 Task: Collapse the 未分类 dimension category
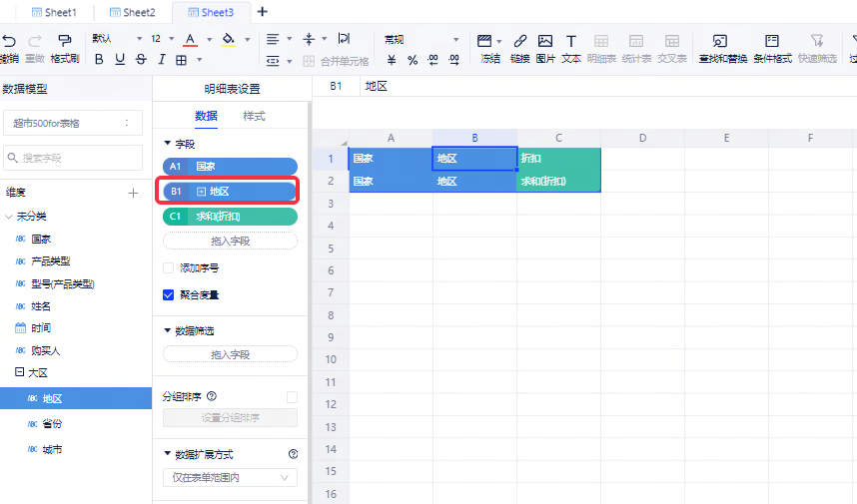[x=9, y=216]
